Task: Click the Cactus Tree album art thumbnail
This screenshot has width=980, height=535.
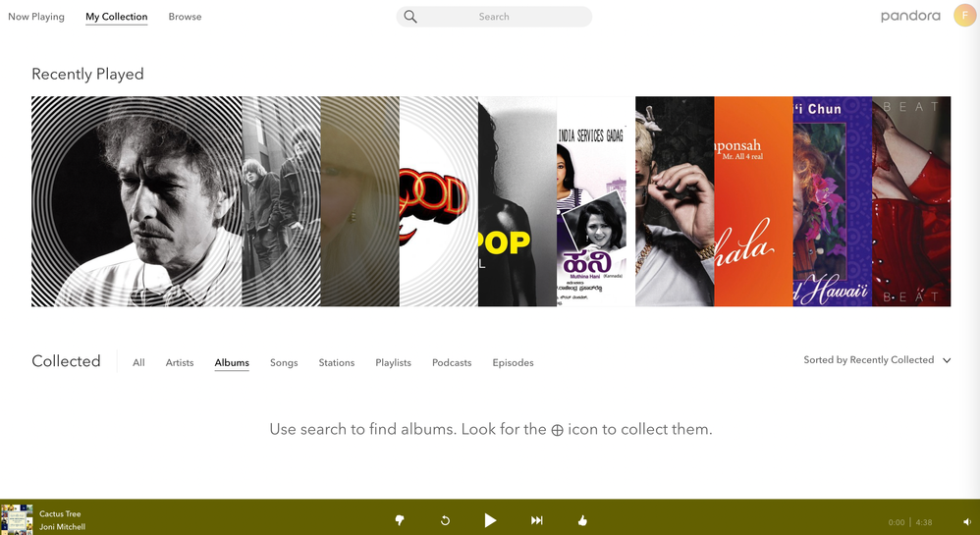Action: point(17,519)
